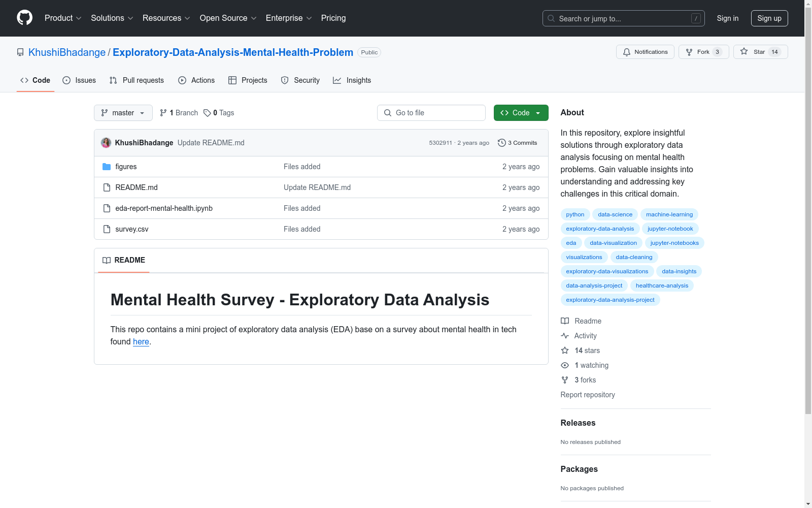
Task: Go to the Actions tab
Action: [196, 80]
